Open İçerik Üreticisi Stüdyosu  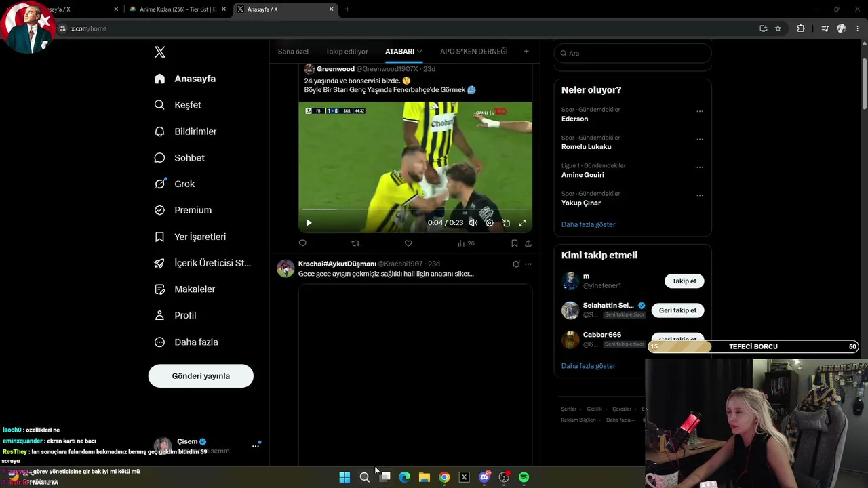click(203, 263)
